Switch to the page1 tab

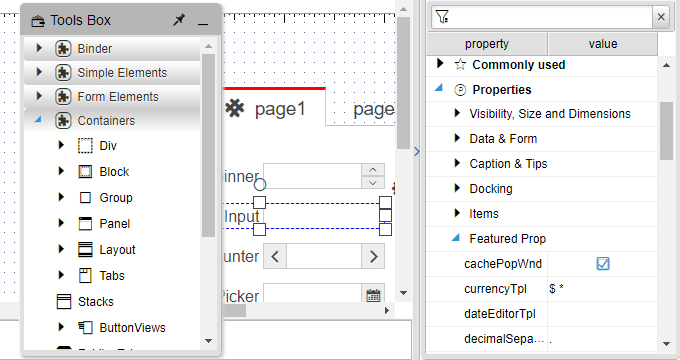pyautogui.click(x=274, y=108)
